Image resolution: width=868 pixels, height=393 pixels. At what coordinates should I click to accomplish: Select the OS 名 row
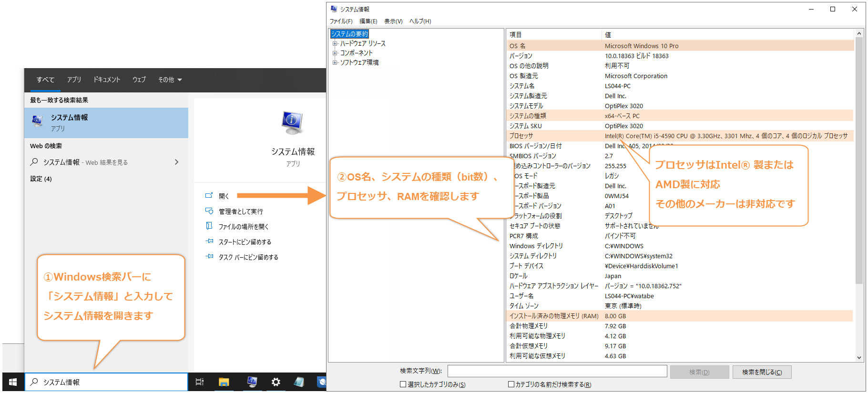[680, 46]
